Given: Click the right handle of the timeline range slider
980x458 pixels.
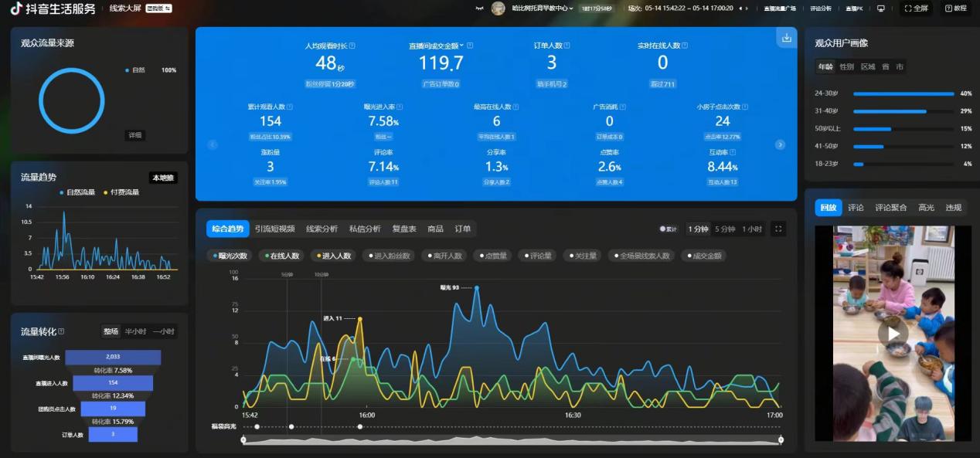Looking at the screenshot, I should point(781,439).
